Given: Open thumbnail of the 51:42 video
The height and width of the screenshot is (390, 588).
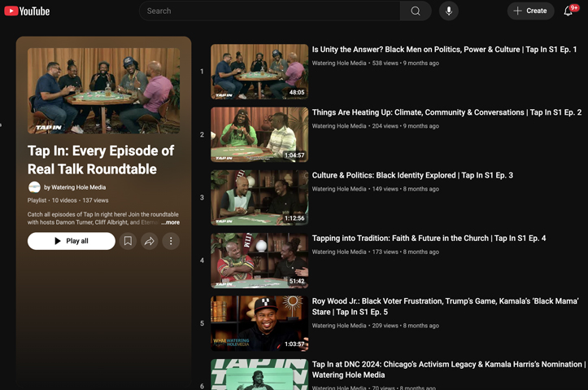Looking at the screenshot, I should pos(259,261).
